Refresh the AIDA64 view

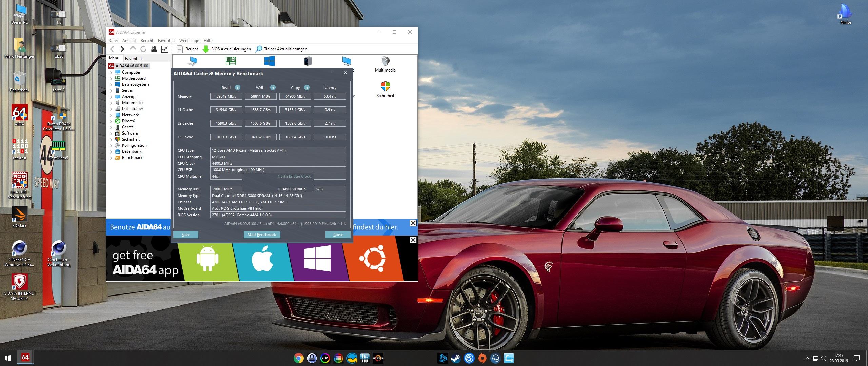coord(143,49)
